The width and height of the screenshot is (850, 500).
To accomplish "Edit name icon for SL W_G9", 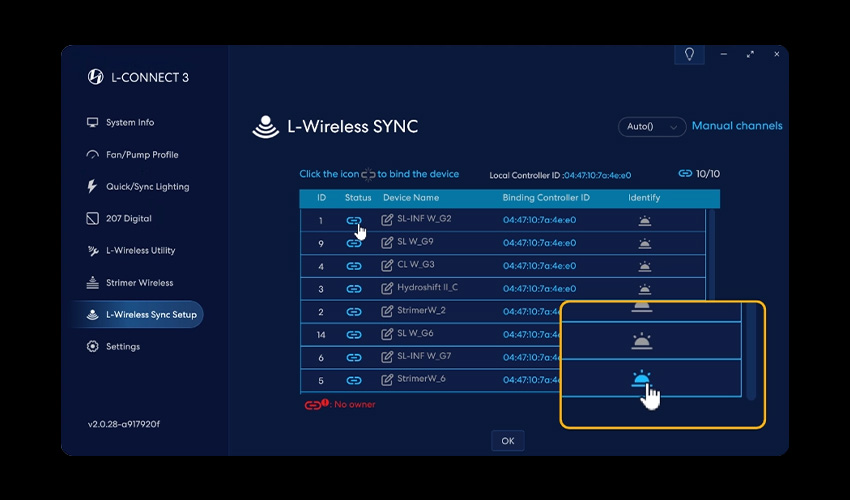I will pyautogui.click(x=387, y=242).
